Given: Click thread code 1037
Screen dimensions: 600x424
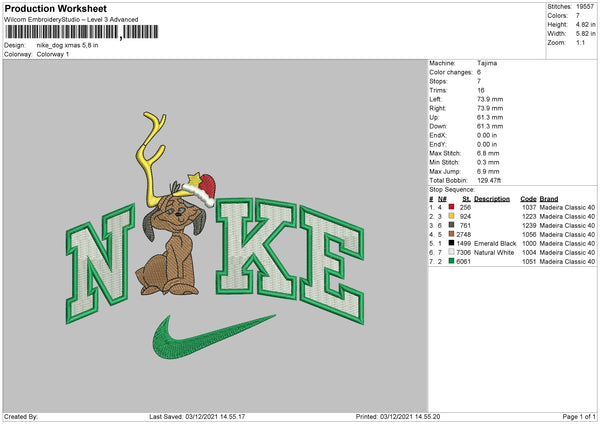Looking at the screenshot, I should coord(529,207).
